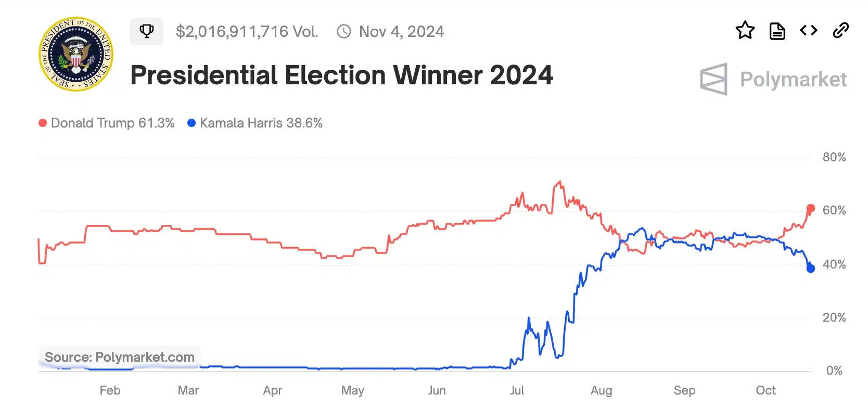
Task: Click the trophy icon badge
Action: 147,31
